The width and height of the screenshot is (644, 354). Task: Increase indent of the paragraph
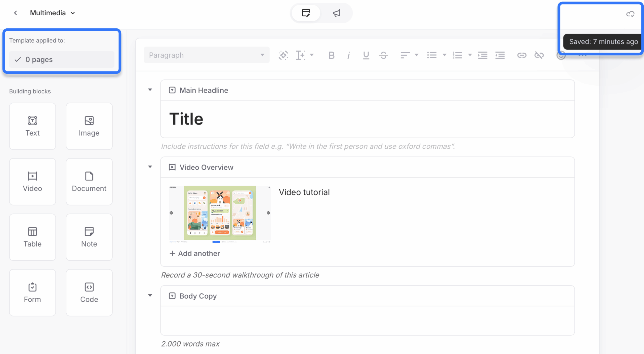click(483, 55)
